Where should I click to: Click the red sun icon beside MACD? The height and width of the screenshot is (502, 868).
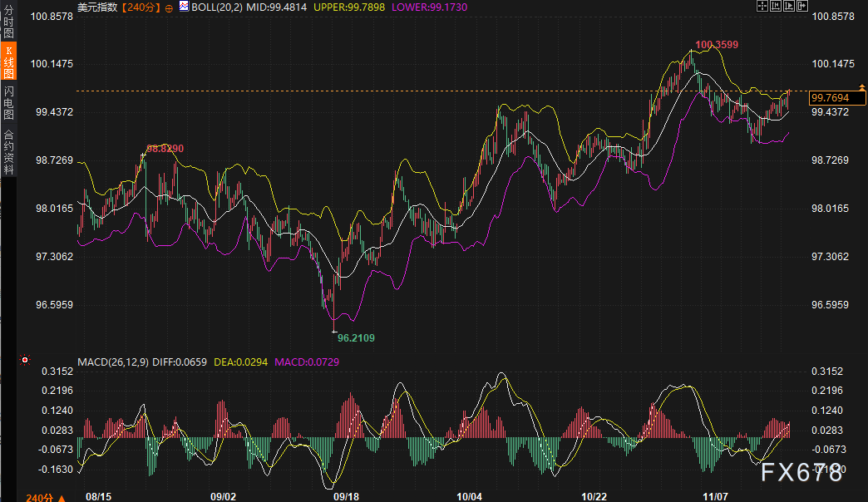(25, 361)
